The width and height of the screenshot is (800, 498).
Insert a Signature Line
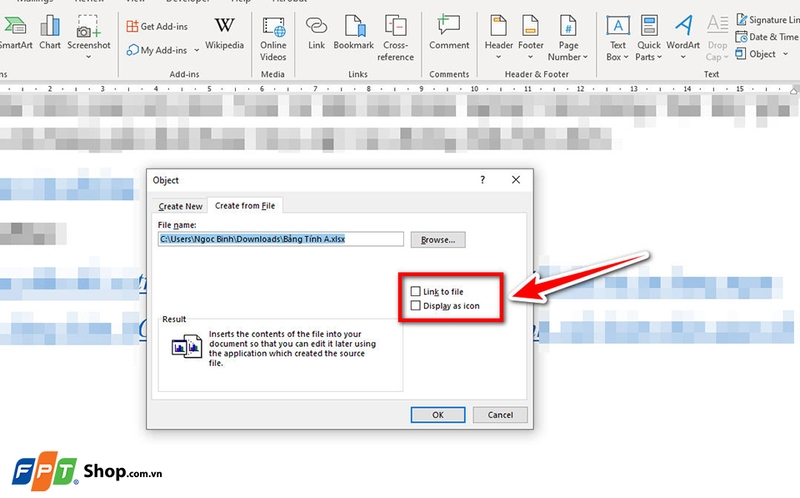pyautogui.click(x=767, y=20)
